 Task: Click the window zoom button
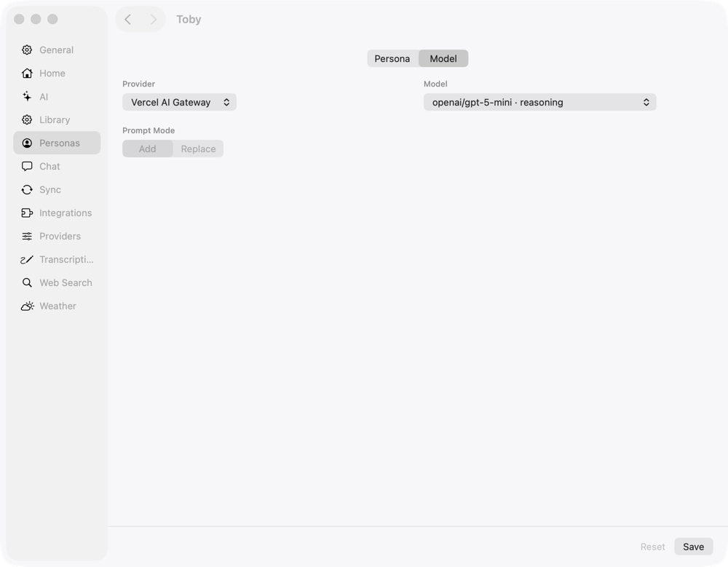tap(52, 19)
